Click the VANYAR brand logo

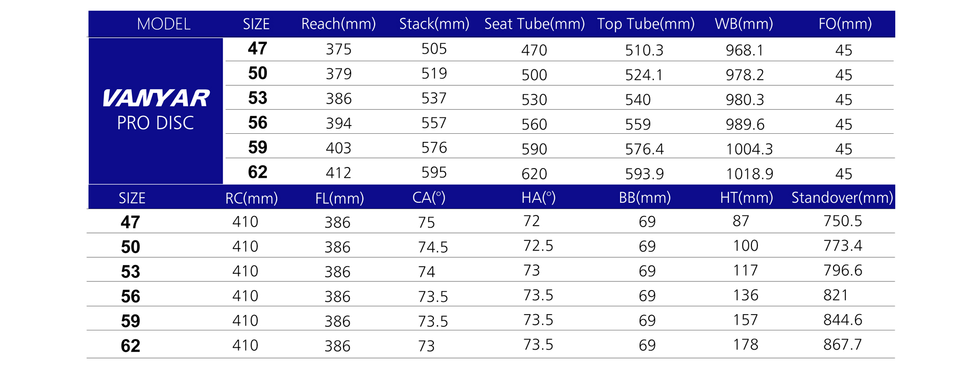[x=156, y=98]
